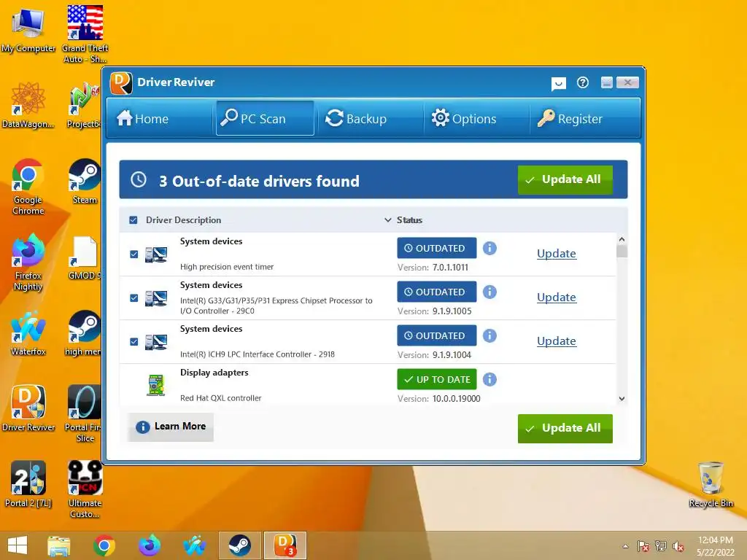
Task: Open Chrome from the taskbar
Action: tap(104, 545)
